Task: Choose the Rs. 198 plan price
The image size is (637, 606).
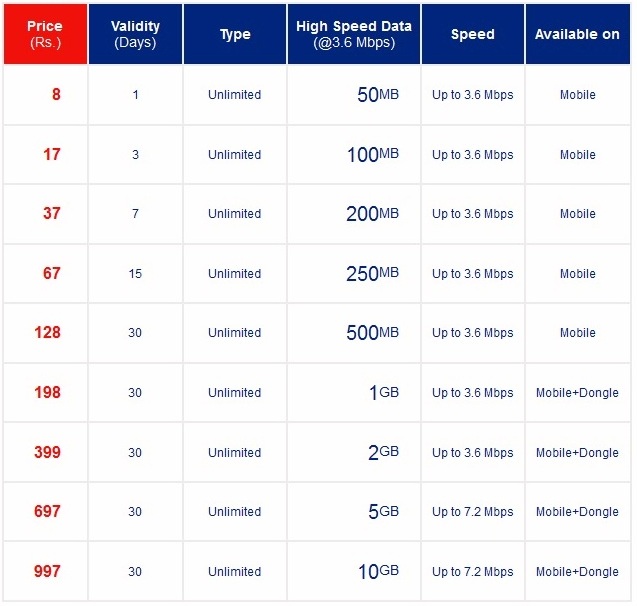Action: click(48, 392)
